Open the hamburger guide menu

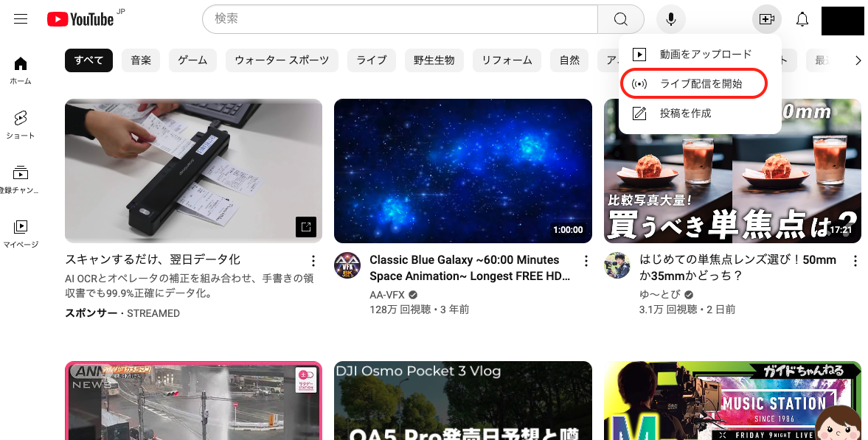click(x=21, y=19)
